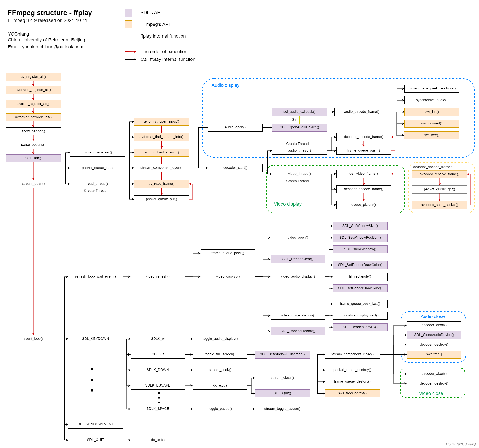The image size is (479, 448).
Task: Select the SDL_RenderClear() box
Action: pyautogui.click(x=298, y=259)
